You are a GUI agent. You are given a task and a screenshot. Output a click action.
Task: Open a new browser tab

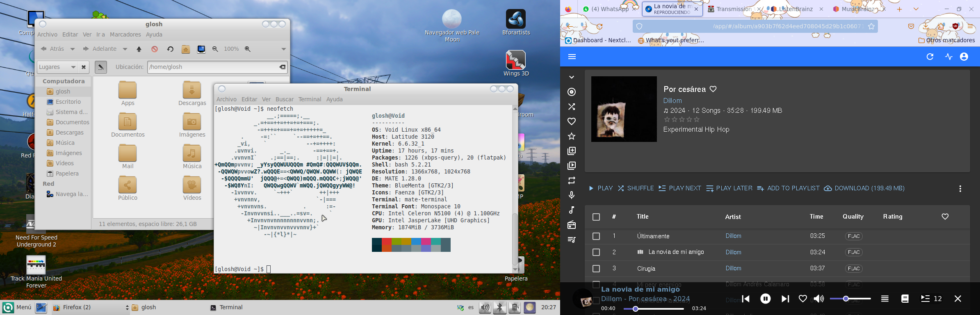pos(899,9)
